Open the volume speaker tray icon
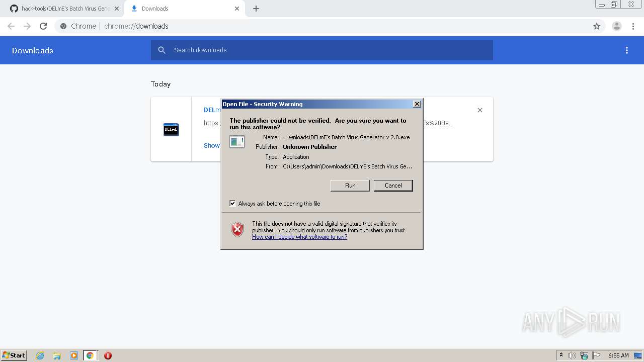Screen dimensions: 644x362 [572, 355]
